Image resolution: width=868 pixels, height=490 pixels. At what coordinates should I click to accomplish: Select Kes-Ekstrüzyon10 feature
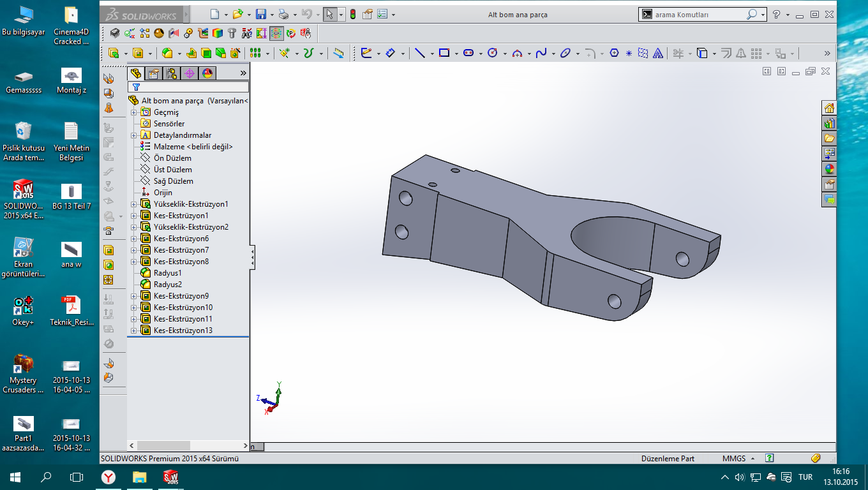pyautogui.click(x=183, y=308)
